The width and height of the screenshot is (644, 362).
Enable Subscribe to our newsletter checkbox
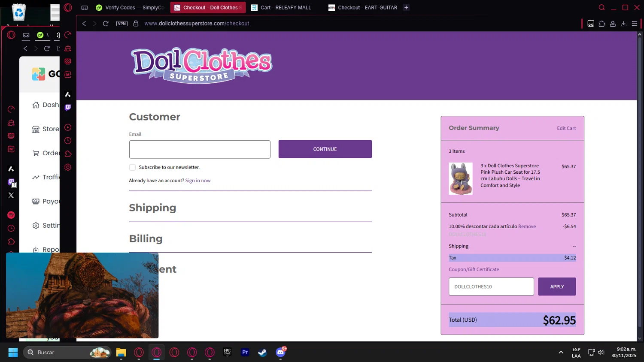click(132, 167)
